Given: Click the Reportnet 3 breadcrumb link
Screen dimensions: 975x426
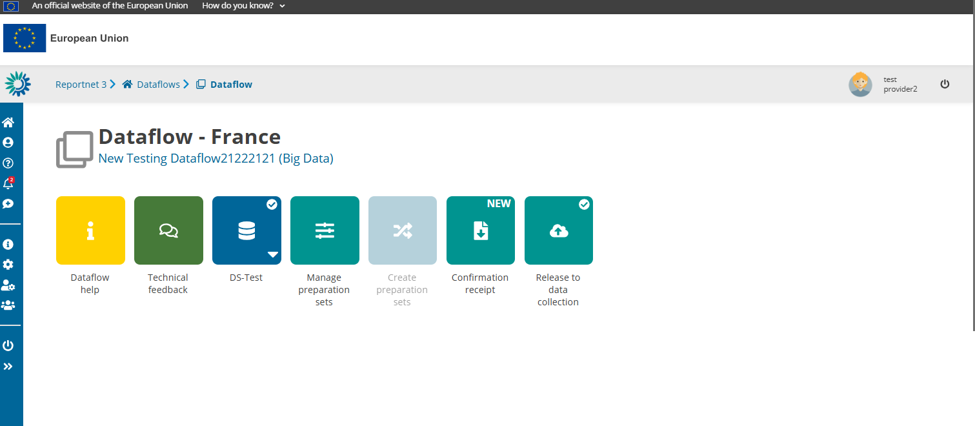Looking at the screenshot, I should coord(81,85).
